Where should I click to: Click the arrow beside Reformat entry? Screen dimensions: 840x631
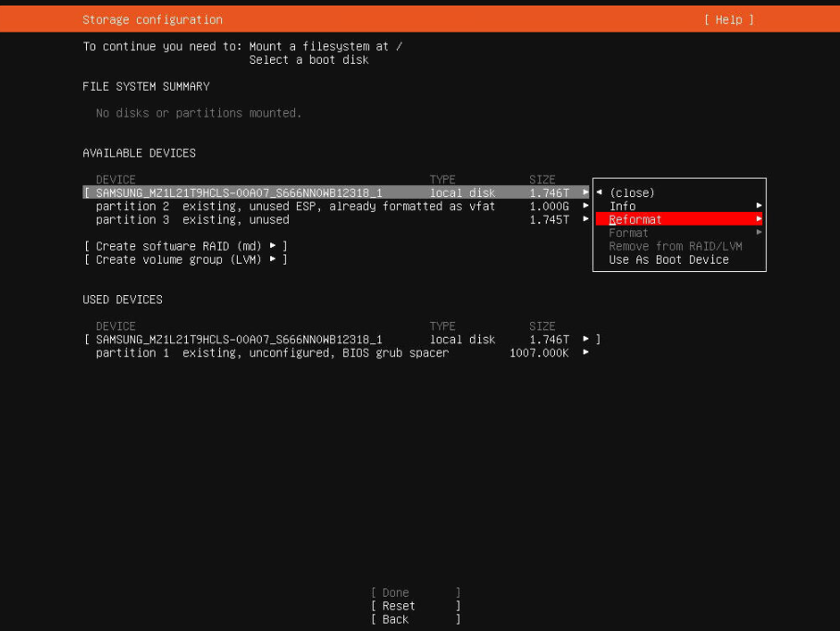759,219
